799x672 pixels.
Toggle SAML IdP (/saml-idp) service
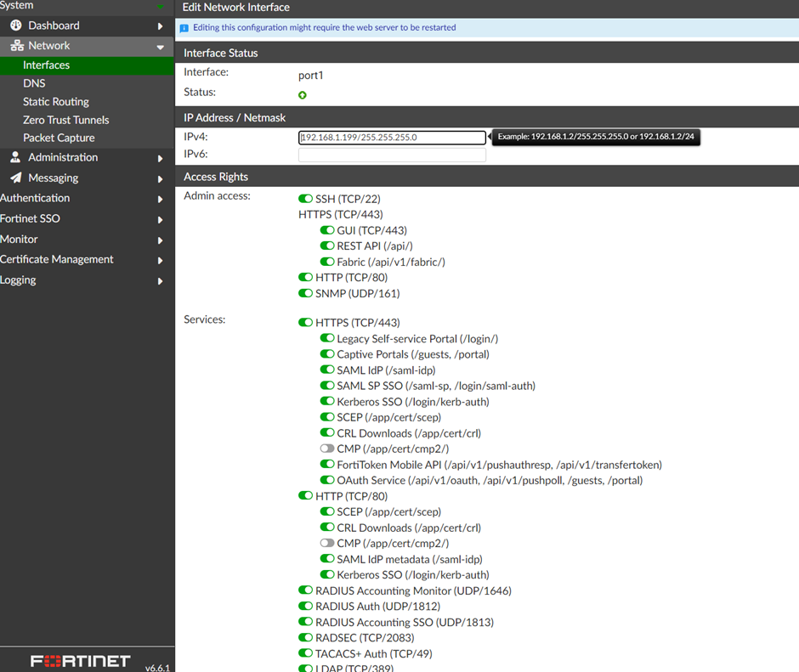[x=327, y=370]
